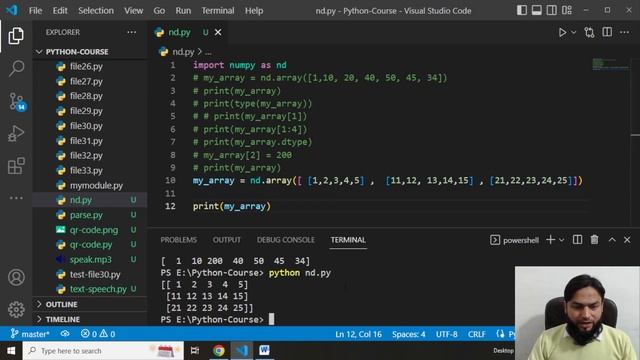
Task: Open the Help menu
Action: tap(254, 11)
